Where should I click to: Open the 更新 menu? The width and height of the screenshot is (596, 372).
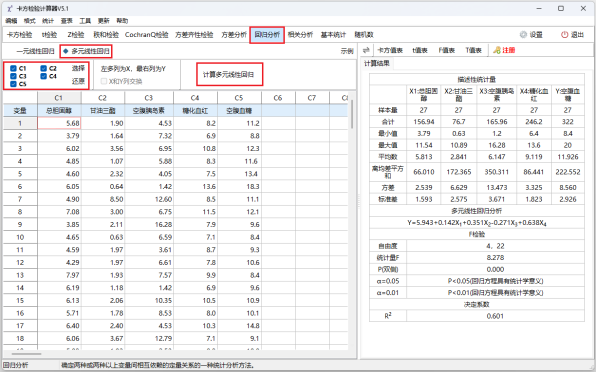click(103, 21)
